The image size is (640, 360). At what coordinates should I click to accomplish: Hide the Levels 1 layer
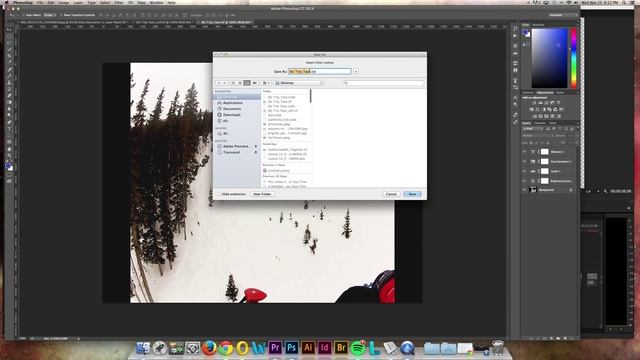pyautogui.click(x=524, y=171)
